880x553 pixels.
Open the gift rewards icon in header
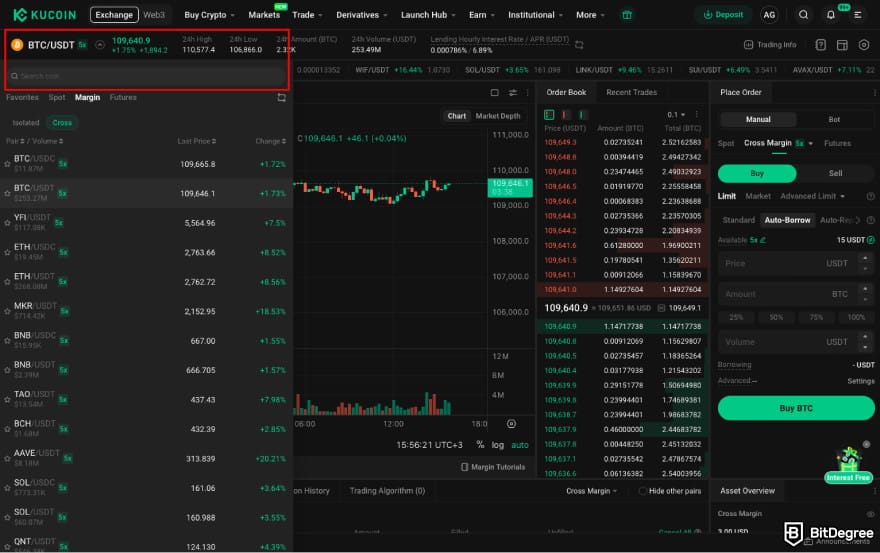click(627, 15)
